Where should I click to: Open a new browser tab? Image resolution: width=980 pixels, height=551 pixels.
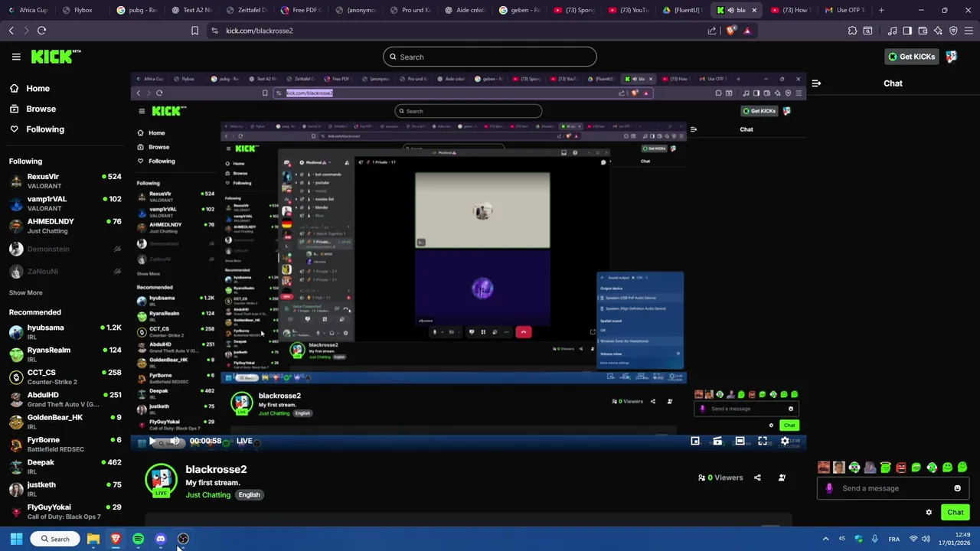point(881,10)
